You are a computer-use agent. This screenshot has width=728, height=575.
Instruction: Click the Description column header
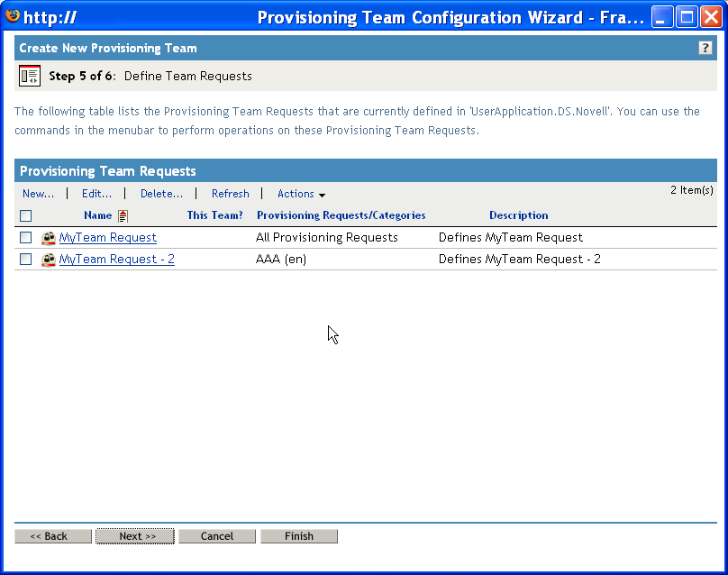pos(519,215)
